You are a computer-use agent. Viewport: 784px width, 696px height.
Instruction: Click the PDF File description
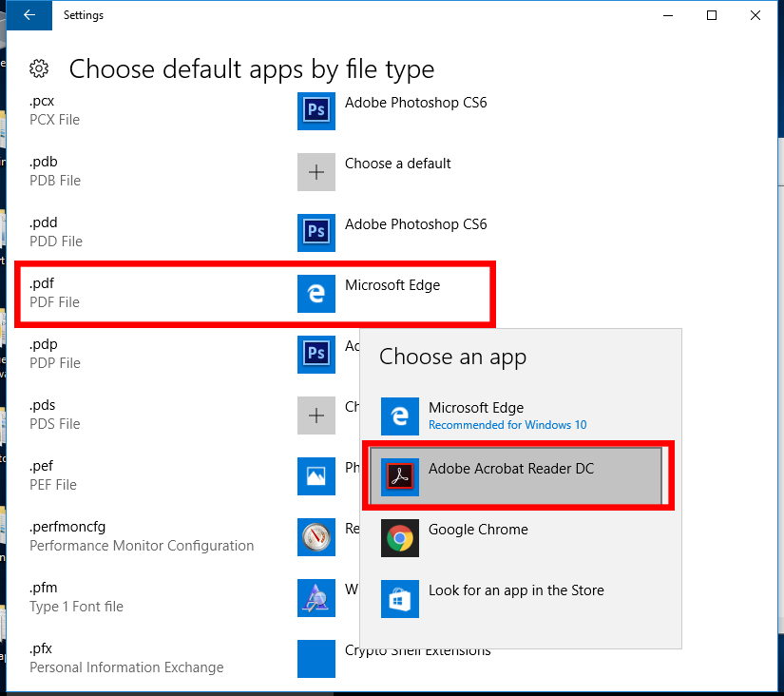pos(54,302)
